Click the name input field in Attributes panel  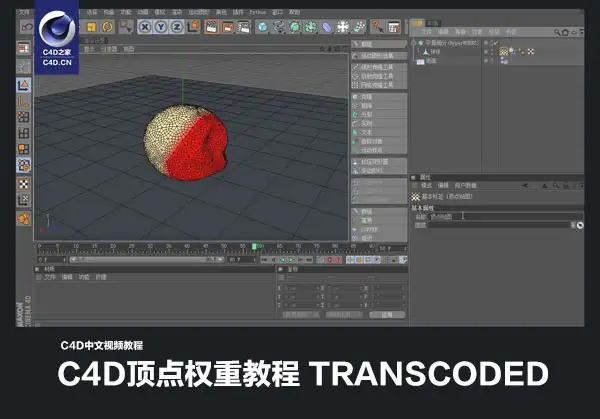507,217
